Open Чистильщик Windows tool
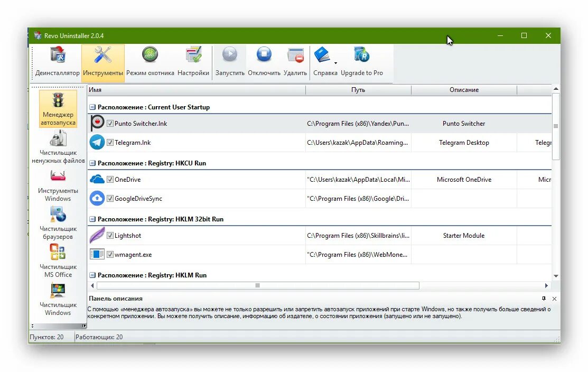Screen dimensions: 588x372 [x=58, y=300]
